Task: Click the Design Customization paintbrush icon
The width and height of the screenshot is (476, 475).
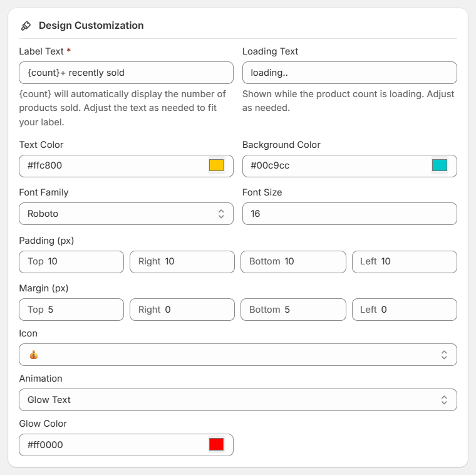Action: click(26, 26)
